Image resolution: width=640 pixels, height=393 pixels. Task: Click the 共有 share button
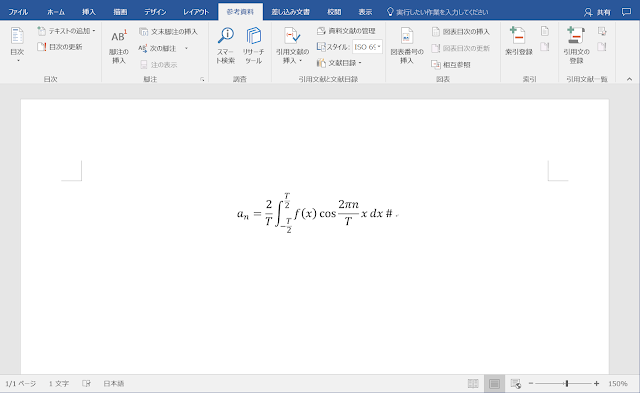(597, 12)
